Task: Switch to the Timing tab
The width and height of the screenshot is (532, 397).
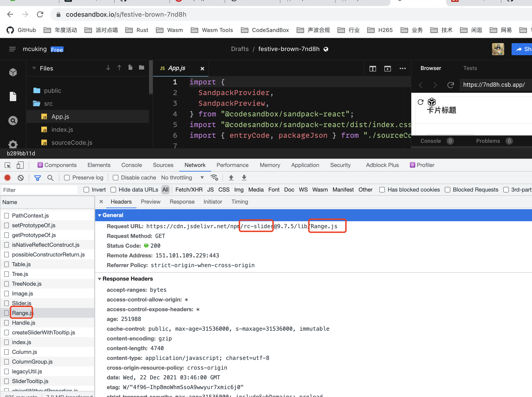Action: [x=239, y=202]
